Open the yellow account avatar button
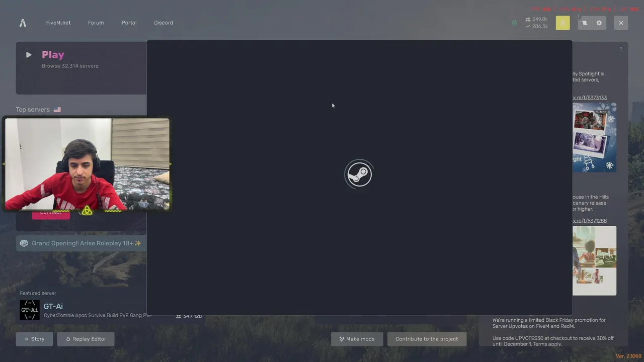This screenshot has width=644, height=362. tap(562, 23)
